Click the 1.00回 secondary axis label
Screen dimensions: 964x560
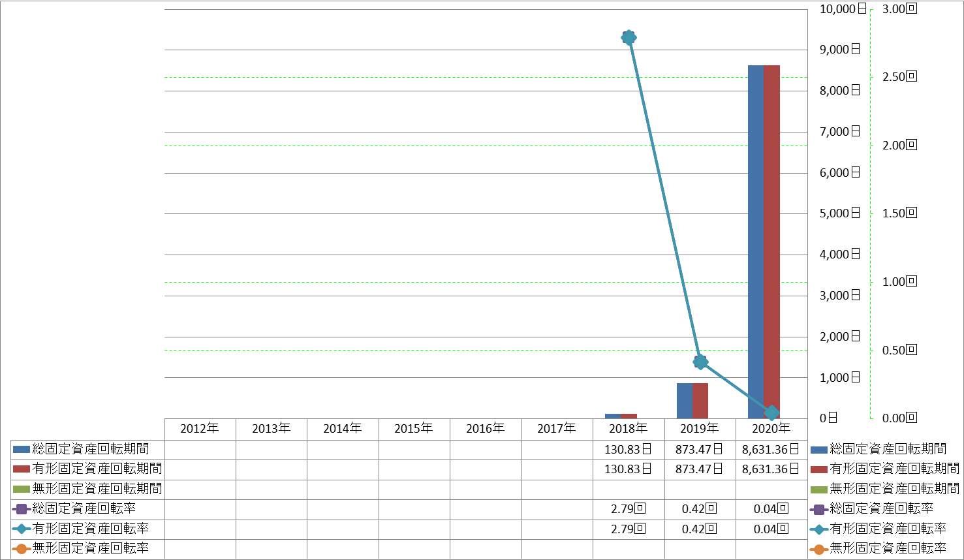[x=900, y=282]
